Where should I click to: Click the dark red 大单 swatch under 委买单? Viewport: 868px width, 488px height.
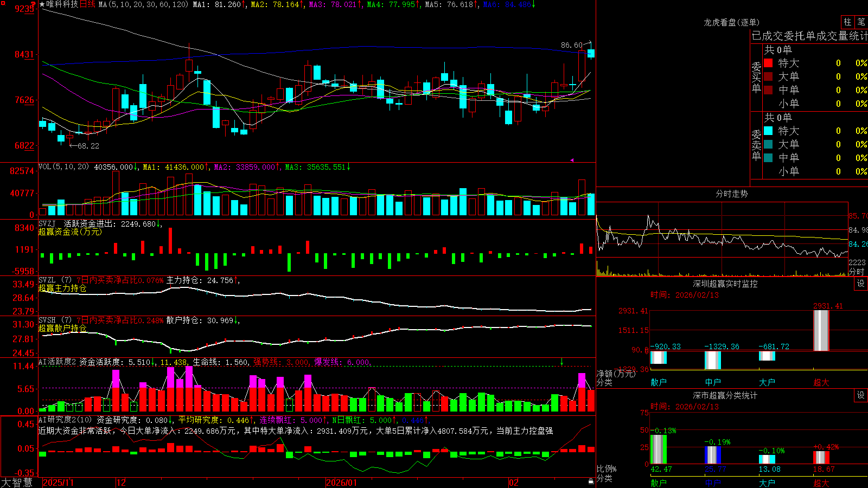(768, 76)
